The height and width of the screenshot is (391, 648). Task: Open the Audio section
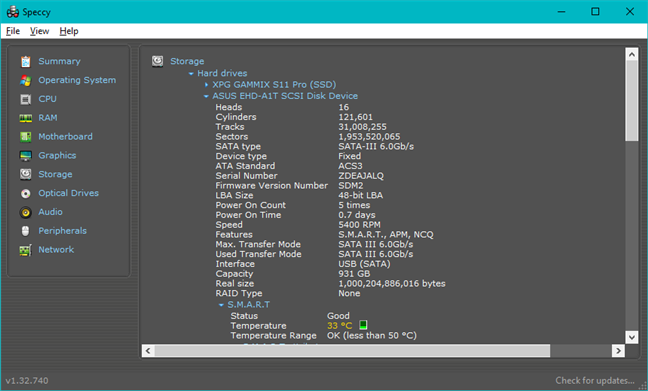[50, 212]
